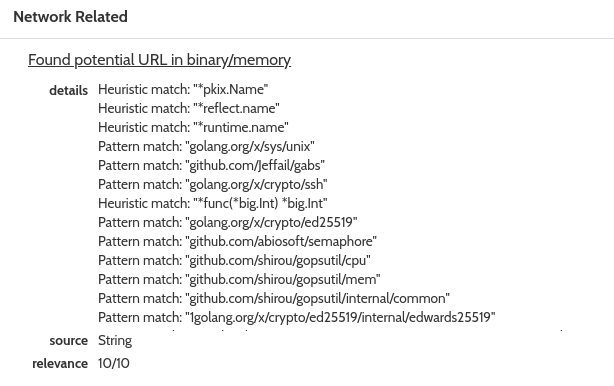Screen dimensions: 614x386
Task: Click the edwards25519 pattern match line
Action: [296, 317]
